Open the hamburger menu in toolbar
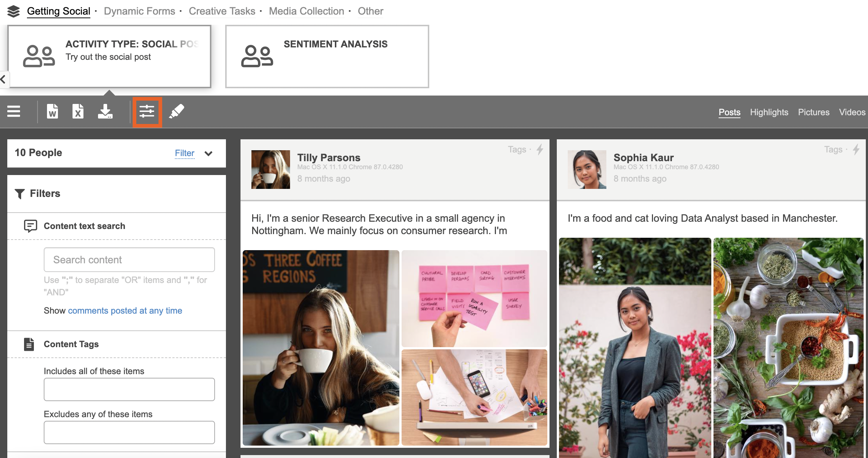This screenshot has width=868, height=458. 14,111
